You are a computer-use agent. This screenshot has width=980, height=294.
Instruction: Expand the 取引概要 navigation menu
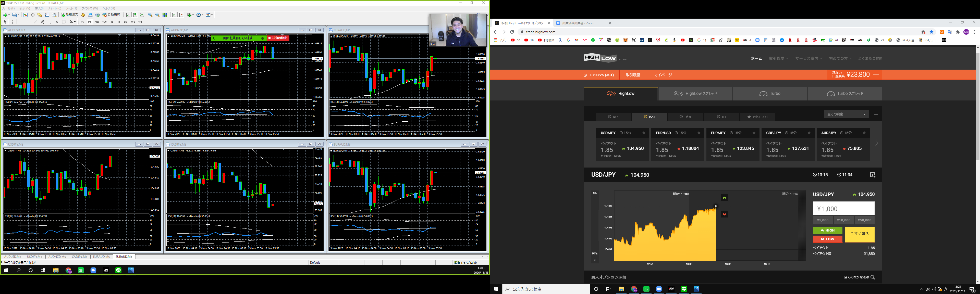pos(778,59)
